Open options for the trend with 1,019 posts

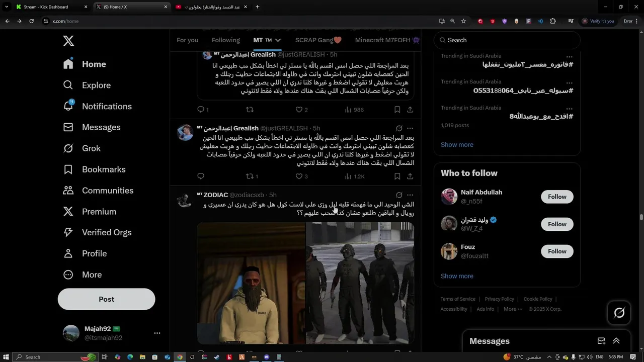pyautogui.click(x=569, y=109)
